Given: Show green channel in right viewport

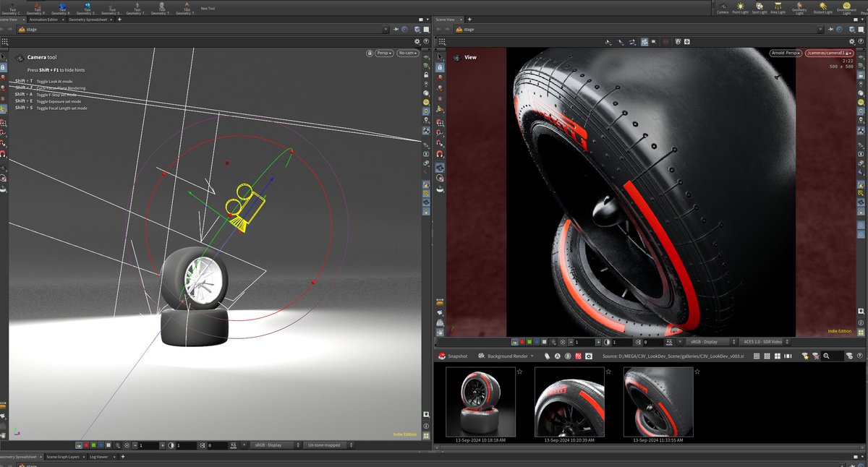Looking at the screenshot, I should tap(529, 342).
